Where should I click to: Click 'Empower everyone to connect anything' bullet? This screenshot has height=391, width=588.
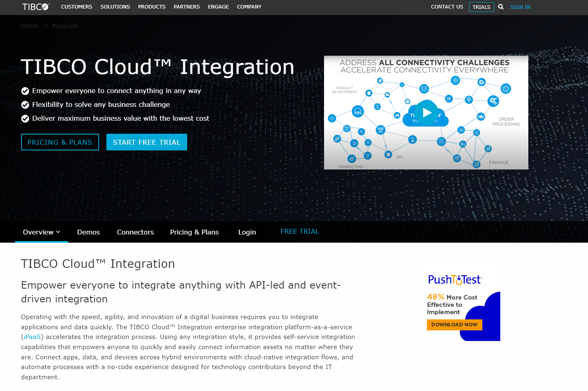point(117,91)
